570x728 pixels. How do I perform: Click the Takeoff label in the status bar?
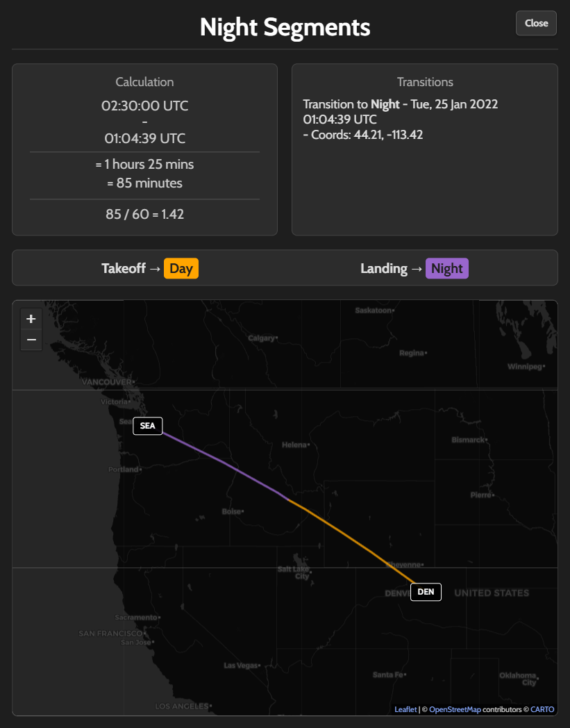(124, 268)
